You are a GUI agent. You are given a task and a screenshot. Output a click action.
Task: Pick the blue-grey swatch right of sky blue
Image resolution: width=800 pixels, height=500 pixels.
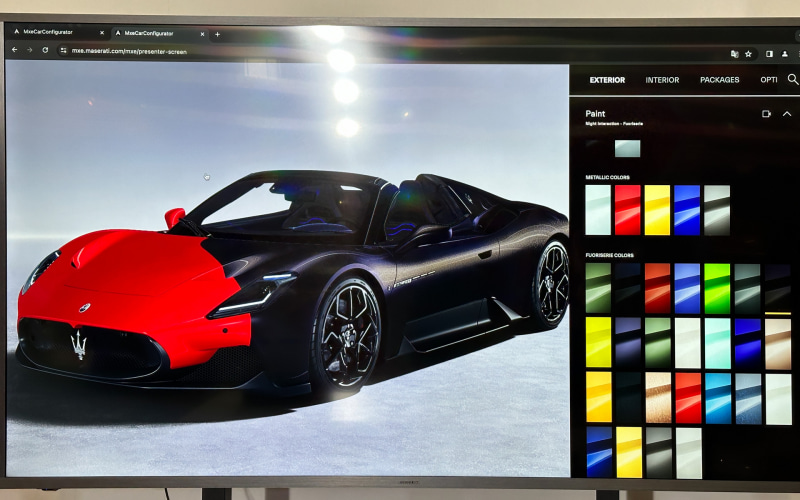[748, 399]
